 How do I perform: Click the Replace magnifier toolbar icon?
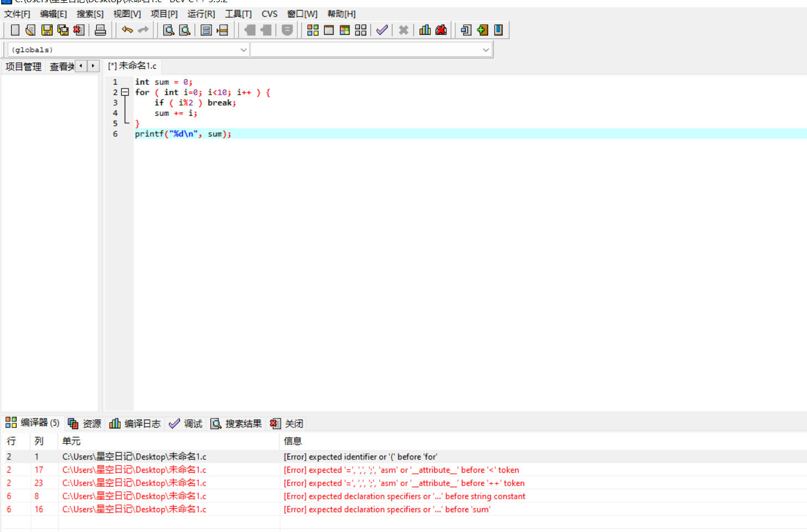pos(185,30)
